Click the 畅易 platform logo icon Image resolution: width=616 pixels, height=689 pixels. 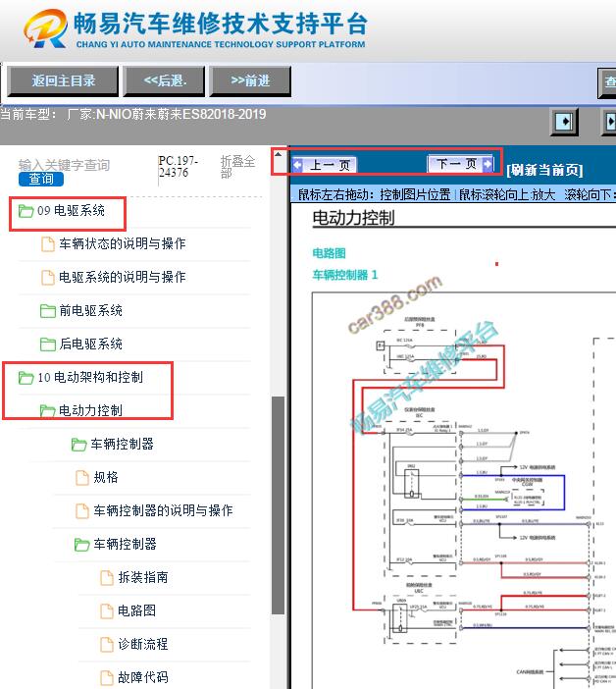(x=46, y=29)
